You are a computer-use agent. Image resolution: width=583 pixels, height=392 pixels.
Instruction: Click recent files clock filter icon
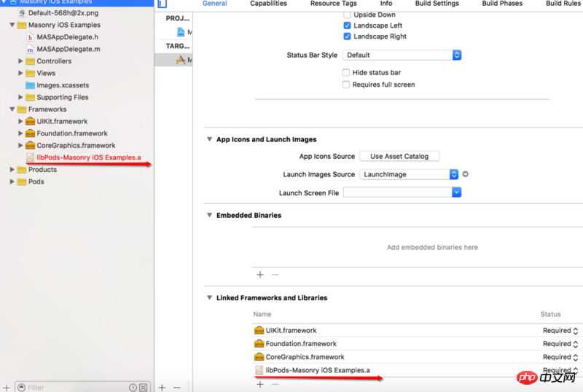pos(133,388)
